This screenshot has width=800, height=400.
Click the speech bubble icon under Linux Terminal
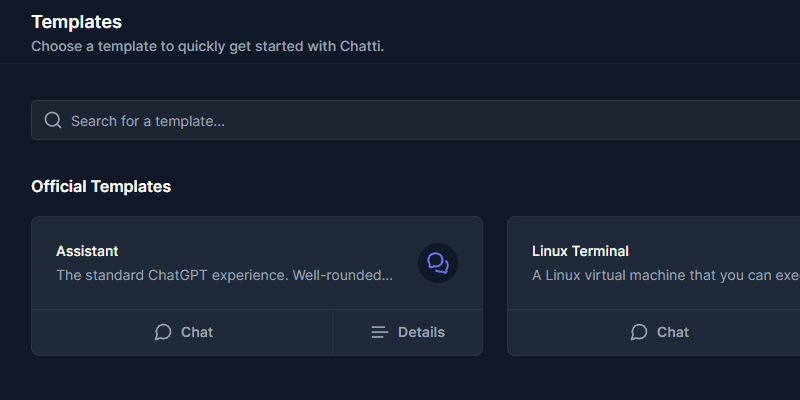(x=639, y=332)
